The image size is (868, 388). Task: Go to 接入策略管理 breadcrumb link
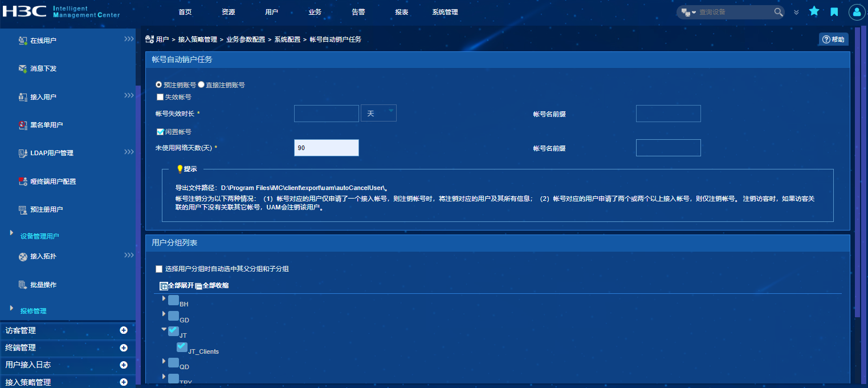tap(197, 39)
